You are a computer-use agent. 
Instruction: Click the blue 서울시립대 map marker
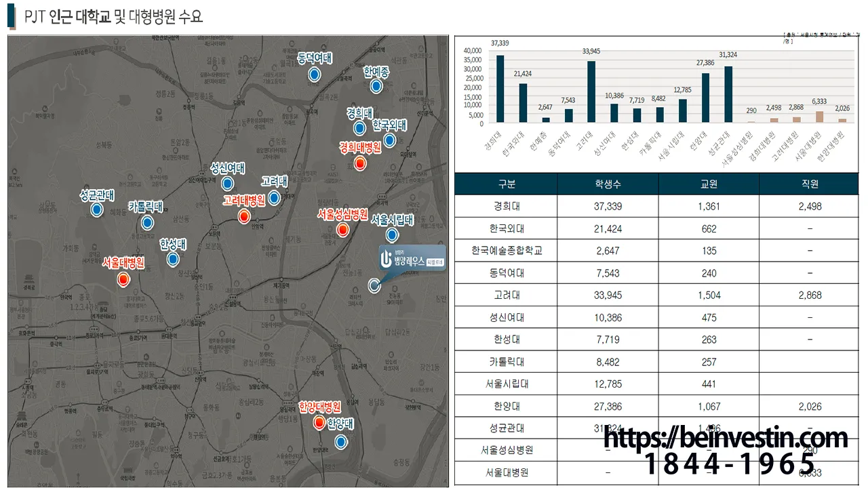(391, 235)
